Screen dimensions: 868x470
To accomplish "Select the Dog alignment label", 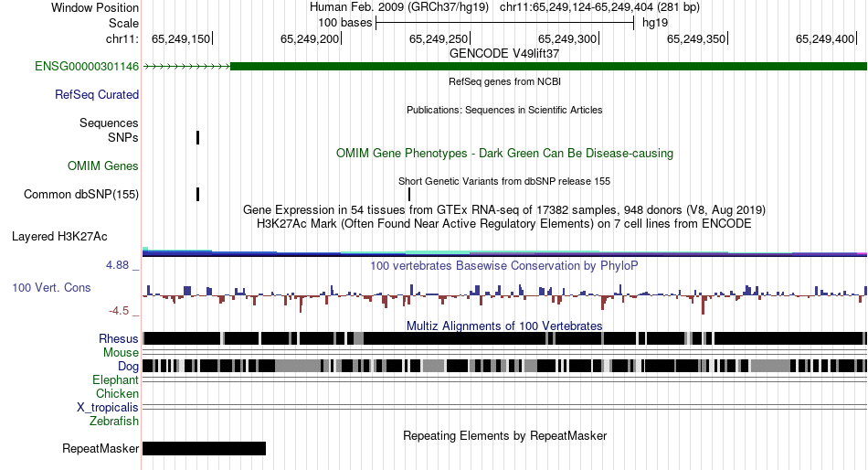I will click(x=128, y=367).
